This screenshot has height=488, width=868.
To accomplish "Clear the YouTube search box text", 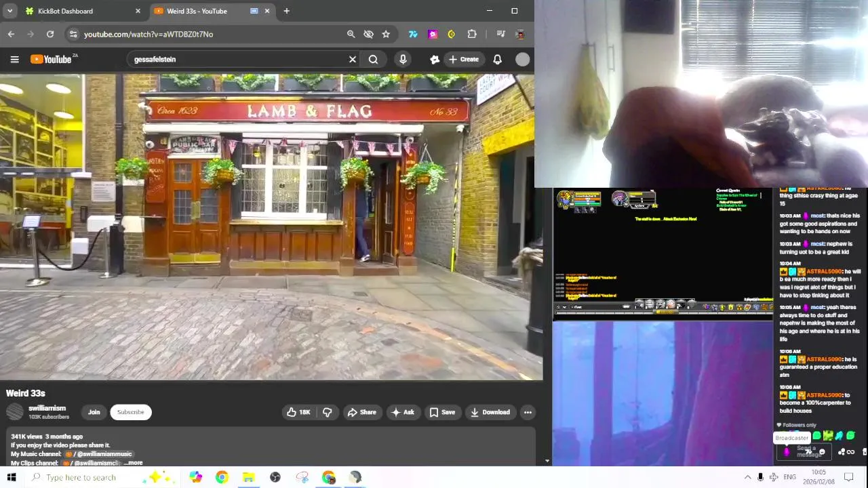I will click(x=353, y=60).
